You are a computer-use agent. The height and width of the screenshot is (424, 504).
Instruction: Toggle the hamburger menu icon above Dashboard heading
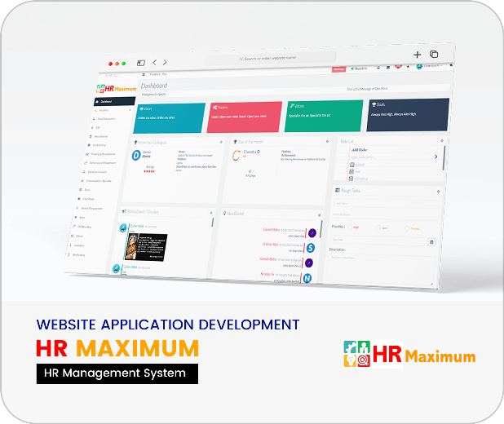[x=144, y=74]
